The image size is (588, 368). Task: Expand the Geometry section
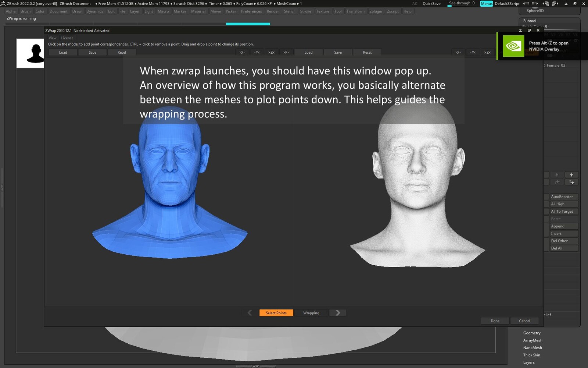coord(532,333)
